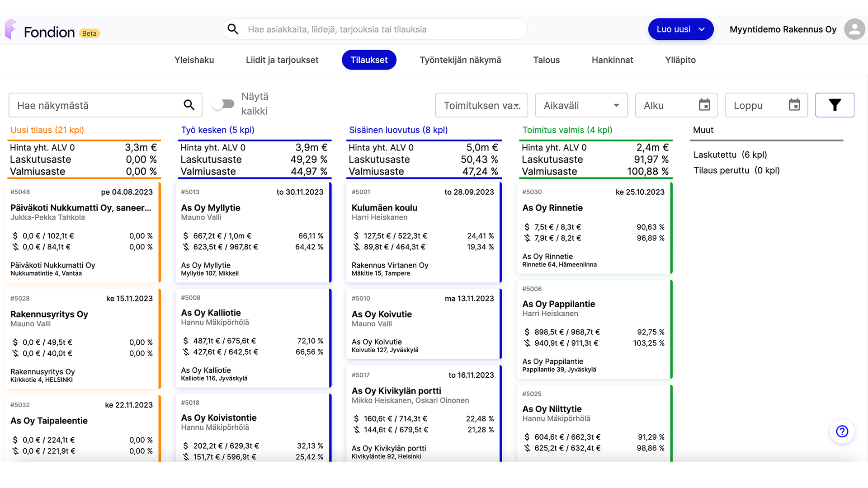The width and height of the screenshot is (868, 488).
Task: Open the Liidit ja tarjoukset tab
Action: 282,60
